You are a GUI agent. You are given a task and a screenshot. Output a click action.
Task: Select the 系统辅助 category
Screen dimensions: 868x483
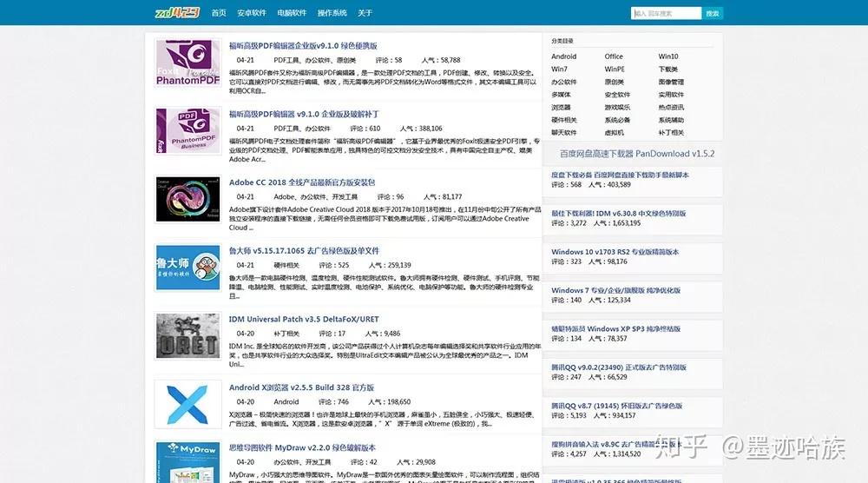(x=671, y=120)
